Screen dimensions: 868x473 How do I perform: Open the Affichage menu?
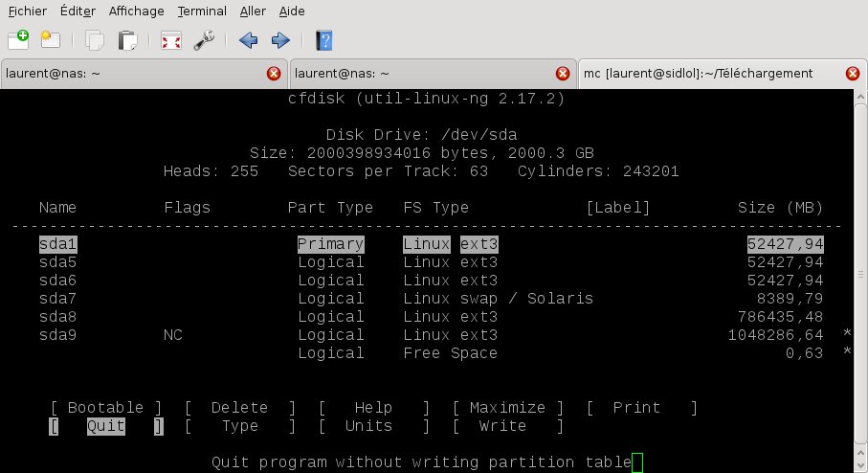click(x=136, y=11)
